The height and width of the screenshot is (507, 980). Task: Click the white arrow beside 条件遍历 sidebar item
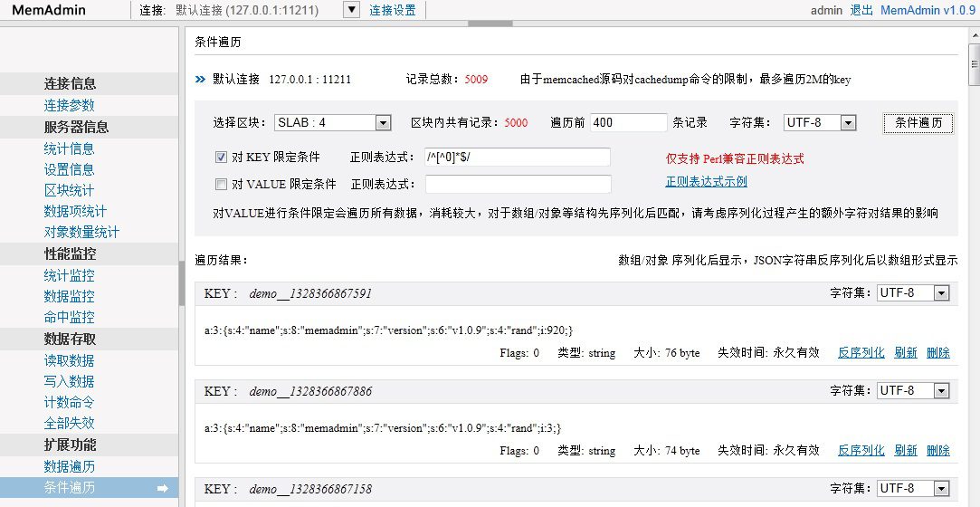(163, 489)
